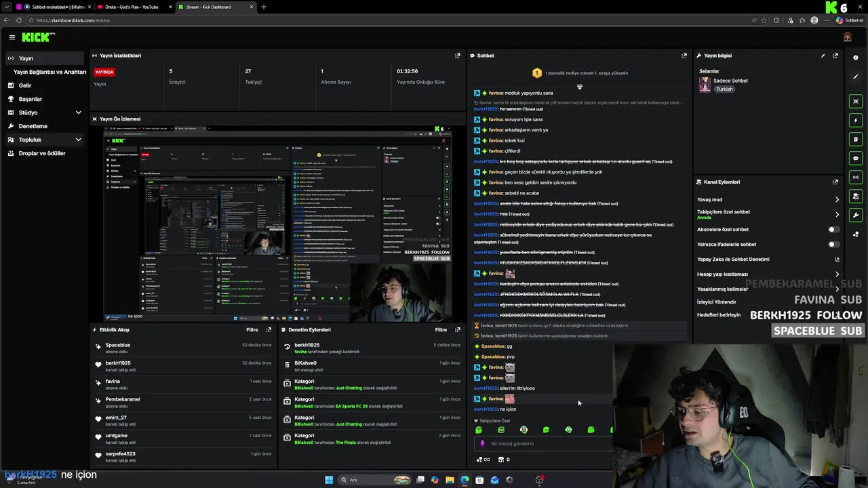The height and width of the screenshot is (488, 868).
Task: Open File Explorer from the taskbar
Action: coord(450,480)
